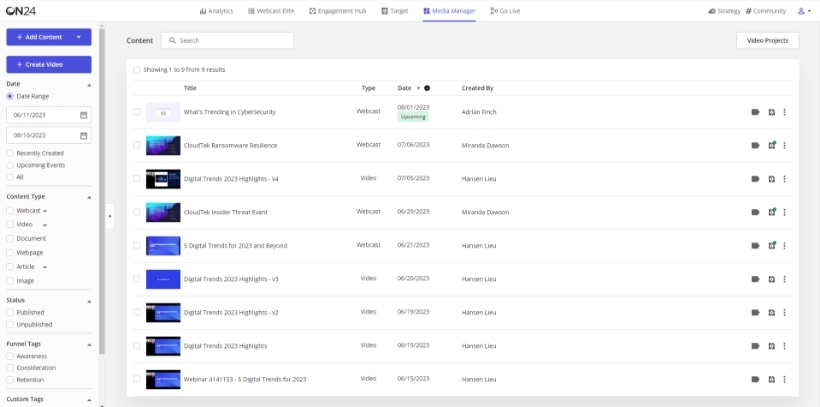820x407 pixels.
Task: Open the user profile icon in the top right
Action: [x=802, y=11]
